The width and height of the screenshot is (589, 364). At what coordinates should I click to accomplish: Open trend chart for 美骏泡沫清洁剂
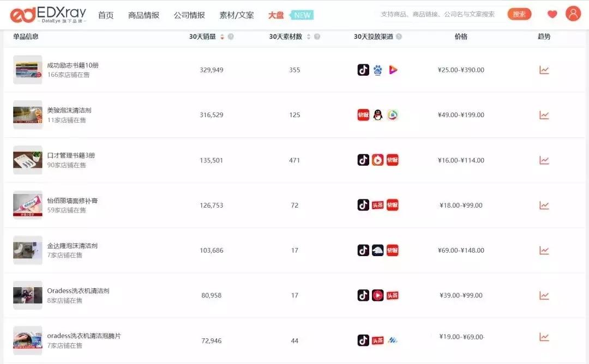tap(544, 115)
